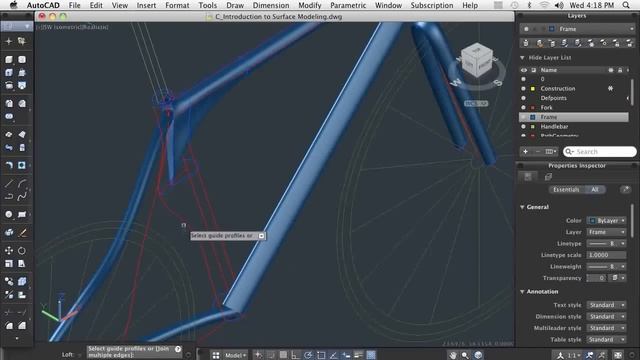Open the Dimension menu
This screenshot has height=360, width=640.
pos(271,5)
